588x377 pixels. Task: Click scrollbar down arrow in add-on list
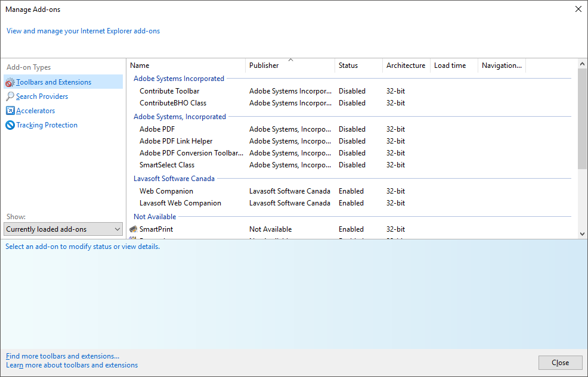583,234
